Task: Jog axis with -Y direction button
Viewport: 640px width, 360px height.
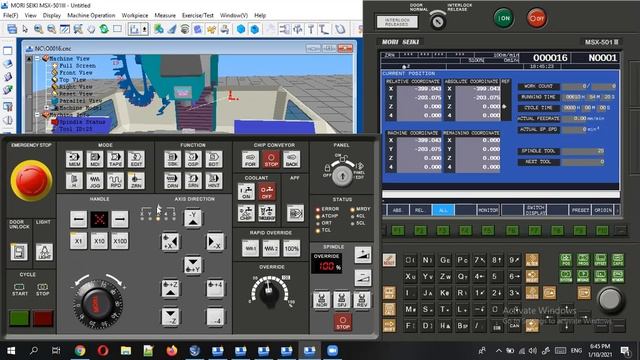Action: click(193, 218)
